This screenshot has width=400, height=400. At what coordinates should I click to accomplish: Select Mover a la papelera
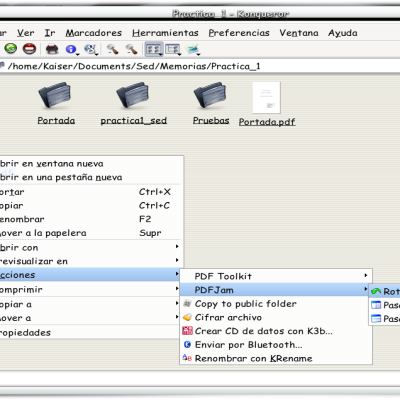pos(91,233)
